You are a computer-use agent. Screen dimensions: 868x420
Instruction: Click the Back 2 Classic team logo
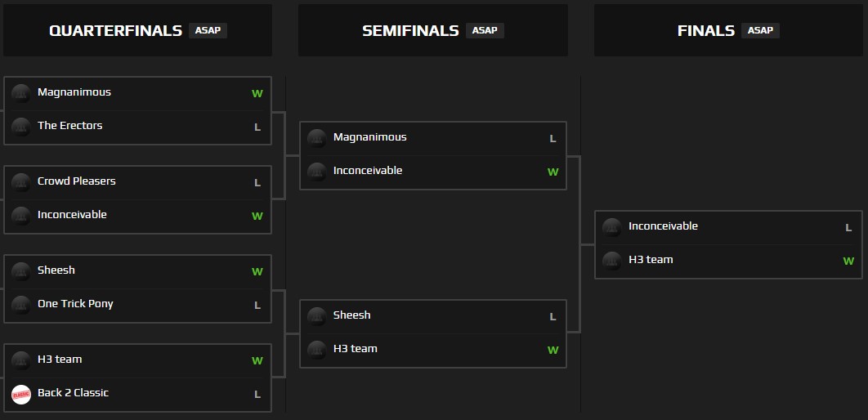[x=21, y=394]
